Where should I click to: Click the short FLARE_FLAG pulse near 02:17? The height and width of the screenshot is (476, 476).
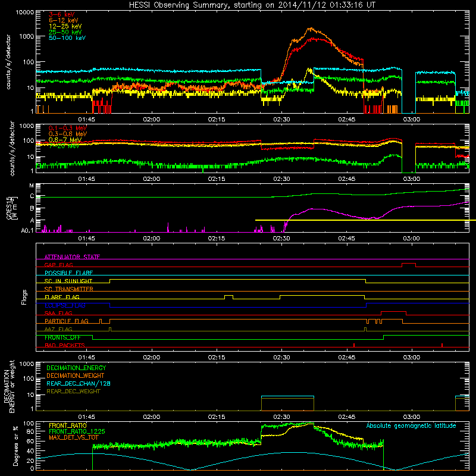228,296
